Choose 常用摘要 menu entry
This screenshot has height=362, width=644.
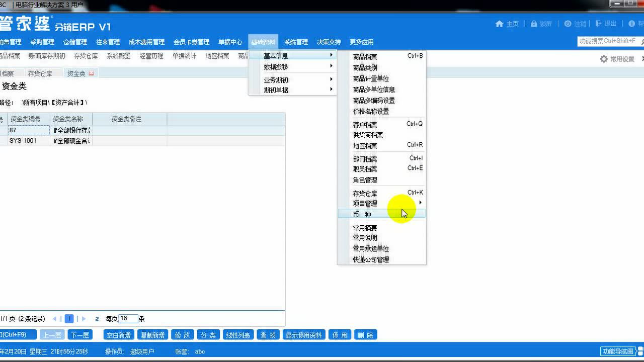pyautogui.click(x=381, y=228)
